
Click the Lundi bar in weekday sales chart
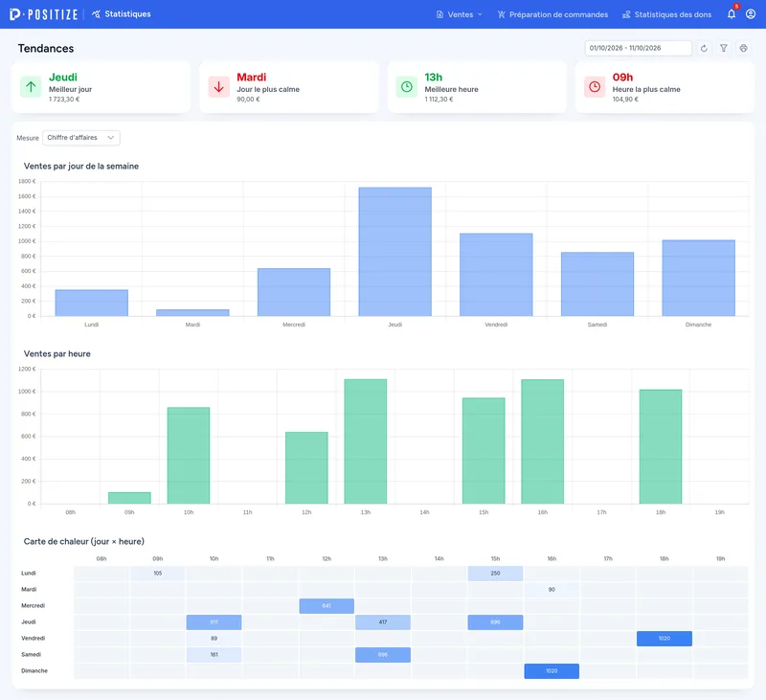pyautogui.click(x=91, y=303)
